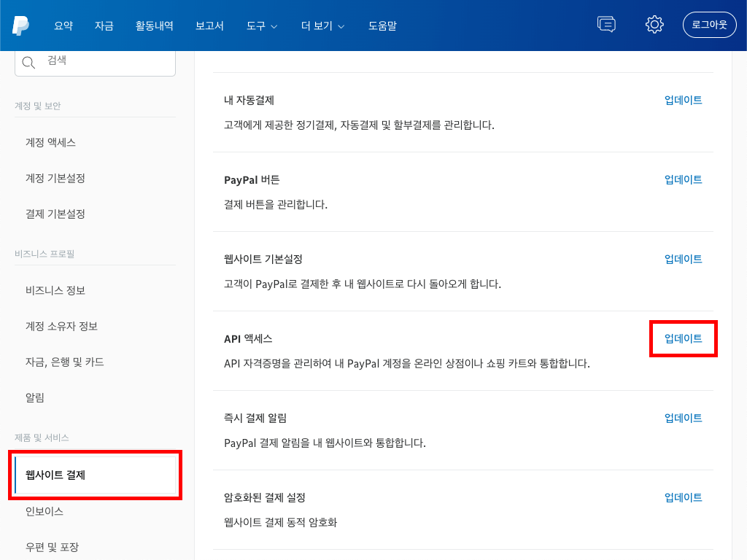The image size is (747, 560).
Task: Open the 요약 menu
Action: [x=63, y=26]
